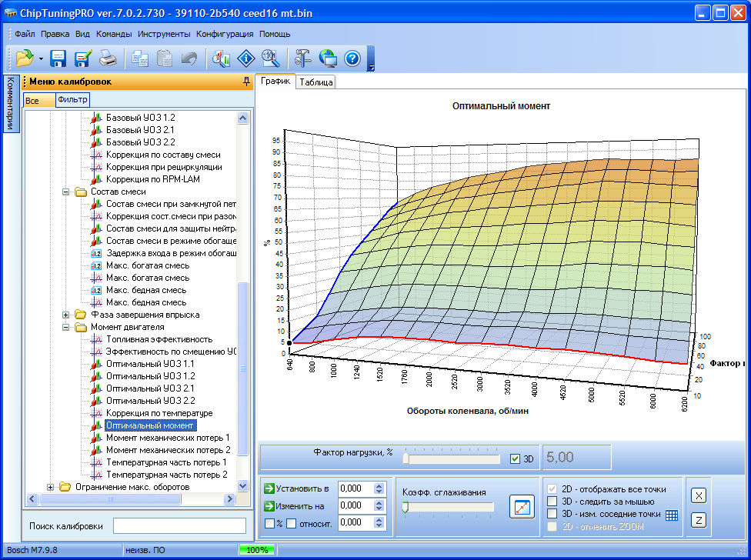Screen dimensions: 751x560
Task: Click the save floppy disk icon
Action: pos(58,58)
